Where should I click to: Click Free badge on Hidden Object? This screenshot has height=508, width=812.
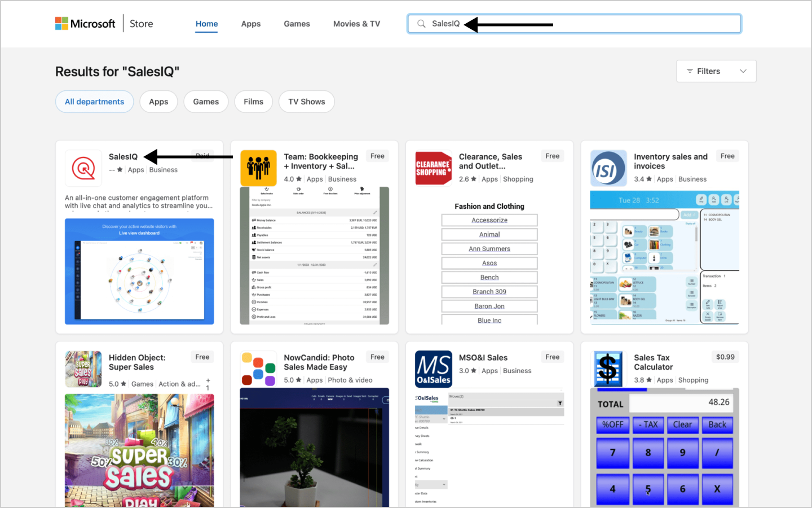point(202,357)
